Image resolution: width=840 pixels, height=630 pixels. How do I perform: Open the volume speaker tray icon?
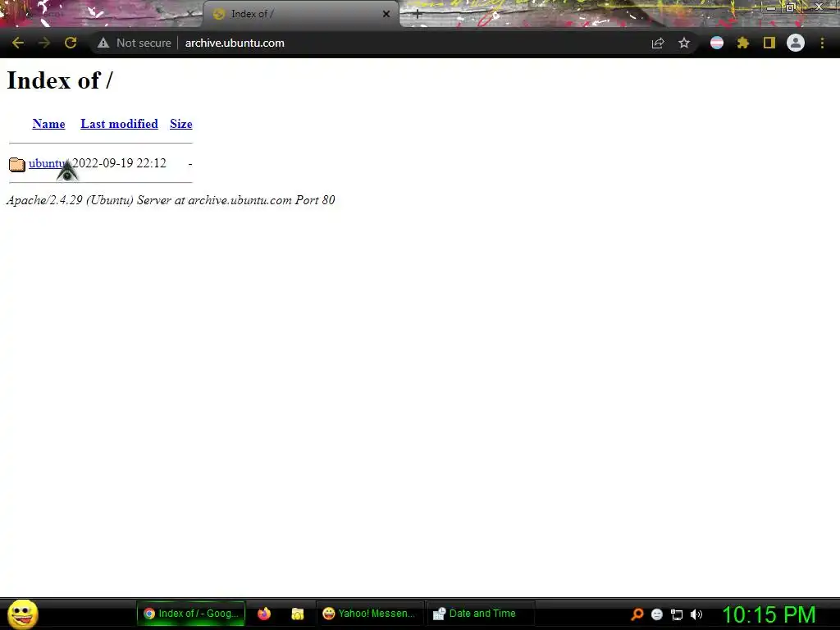pos(696,614)
